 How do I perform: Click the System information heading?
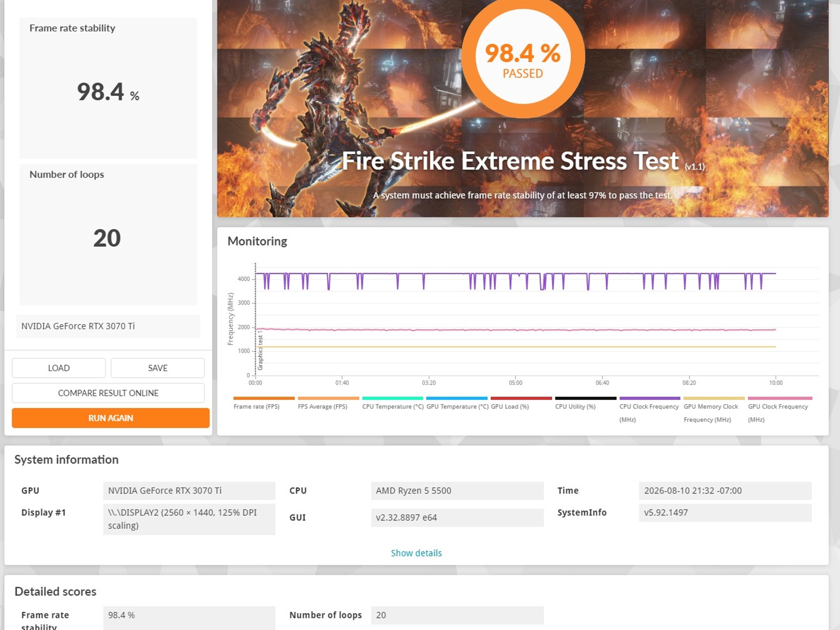coord(66,460)
